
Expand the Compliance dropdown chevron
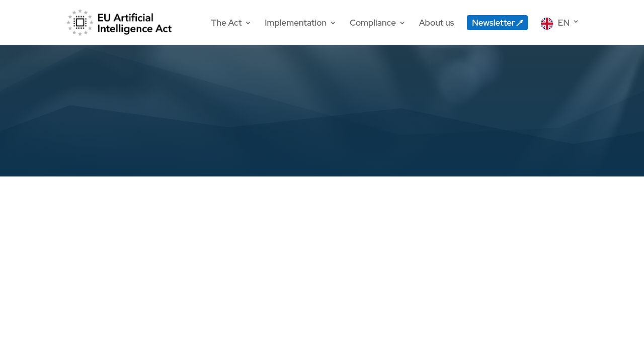[402, 23]
